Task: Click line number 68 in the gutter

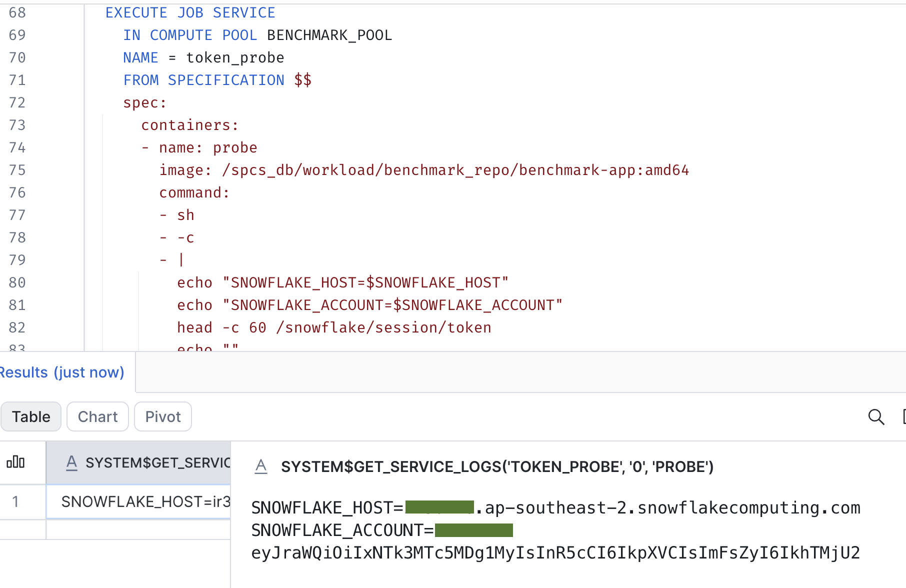Action: click(x=17, y=12)
